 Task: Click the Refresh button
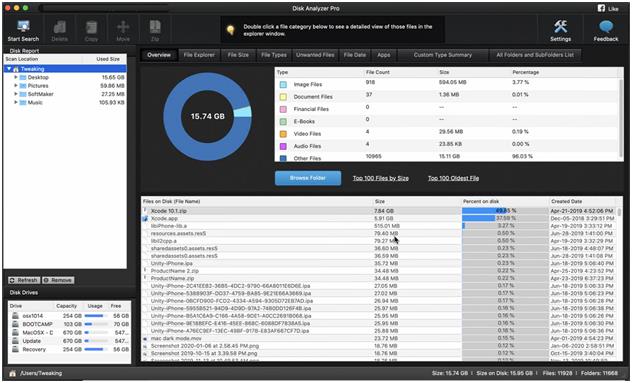[x=24, y=280]
